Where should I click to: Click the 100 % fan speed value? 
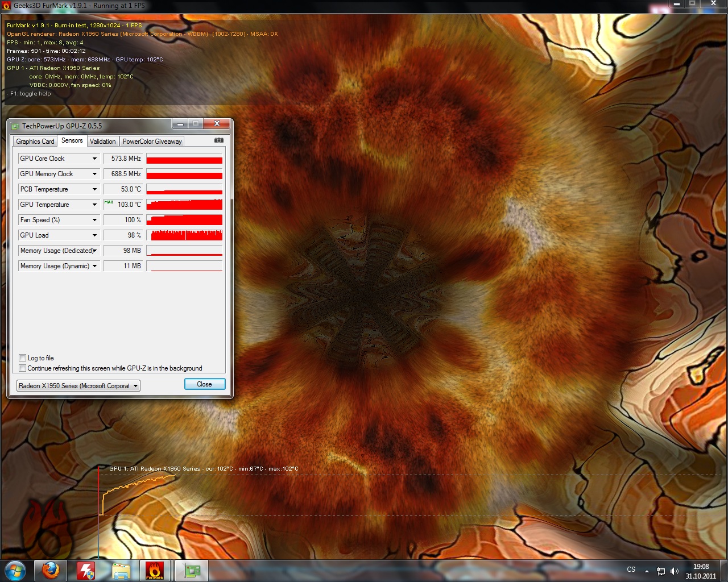point(123,220)
